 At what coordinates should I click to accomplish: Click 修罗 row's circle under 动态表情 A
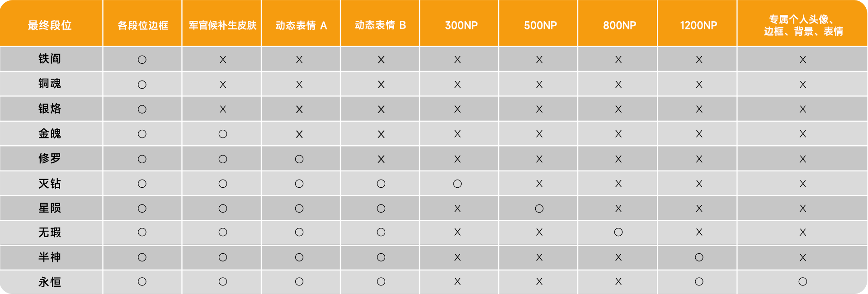point(299,159)
